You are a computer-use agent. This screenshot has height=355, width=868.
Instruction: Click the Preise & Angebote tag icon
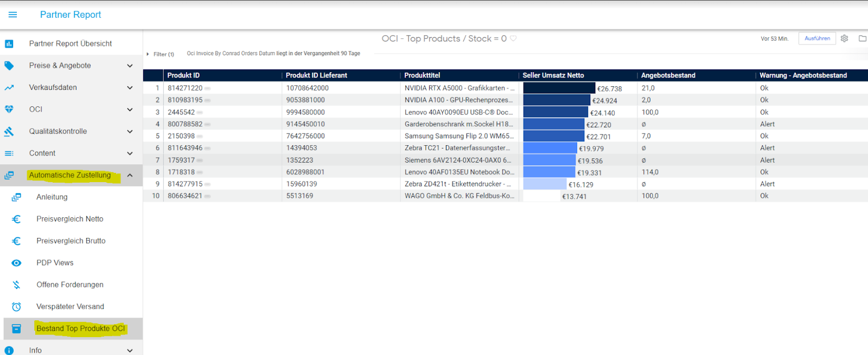coord(9,66)
